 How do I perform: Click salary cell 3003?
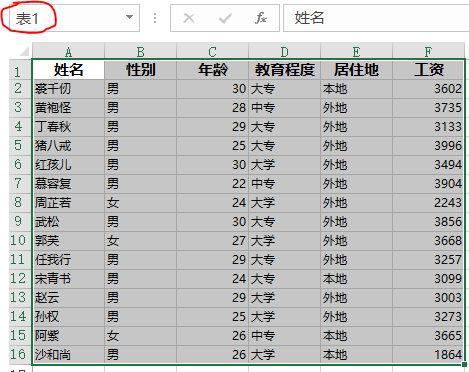[x=428, y=298]
